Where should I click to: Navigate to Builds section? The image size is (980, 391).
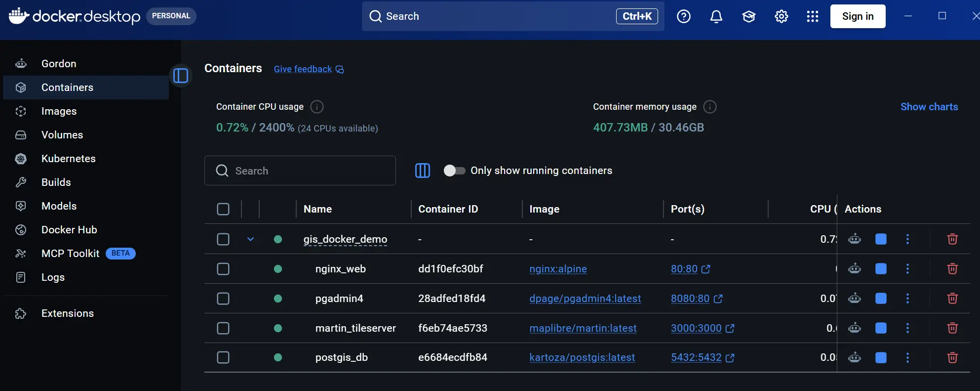click(x=86, y=182)
